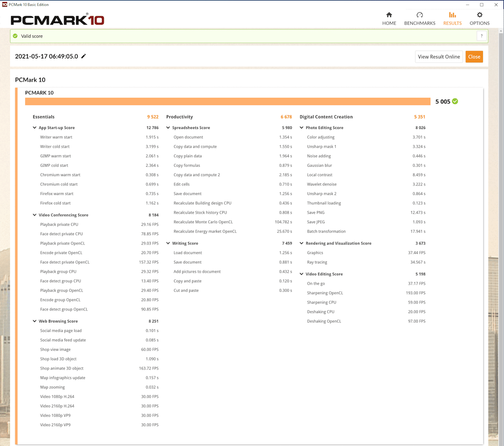Select the Results bar-chart icon
504x446 pixels.
pyautogui.click(x=452, y=15)
